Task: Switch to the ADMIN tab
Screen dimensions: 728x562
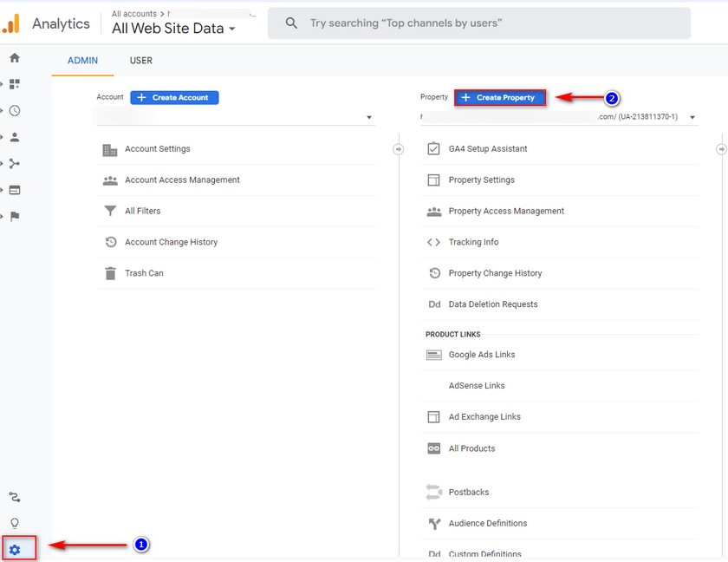Action: (82, 61)
